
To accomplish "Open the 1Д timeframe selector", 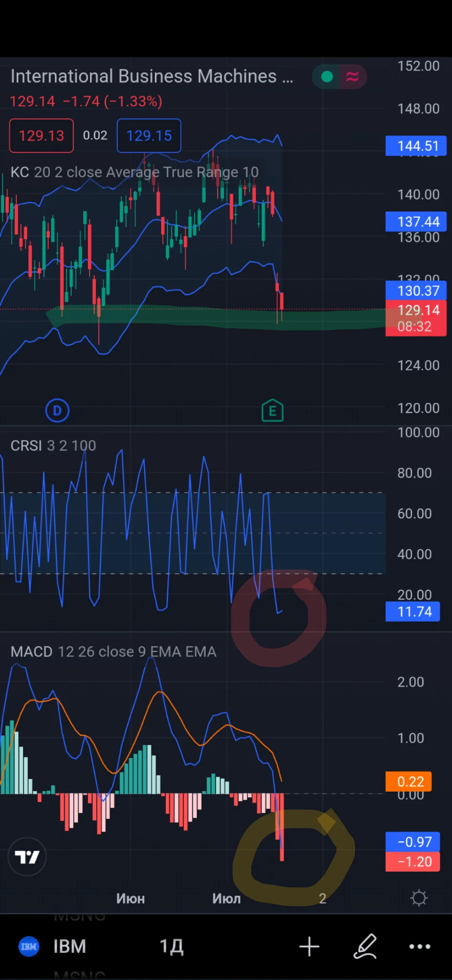I will click(x=171, y=947).
